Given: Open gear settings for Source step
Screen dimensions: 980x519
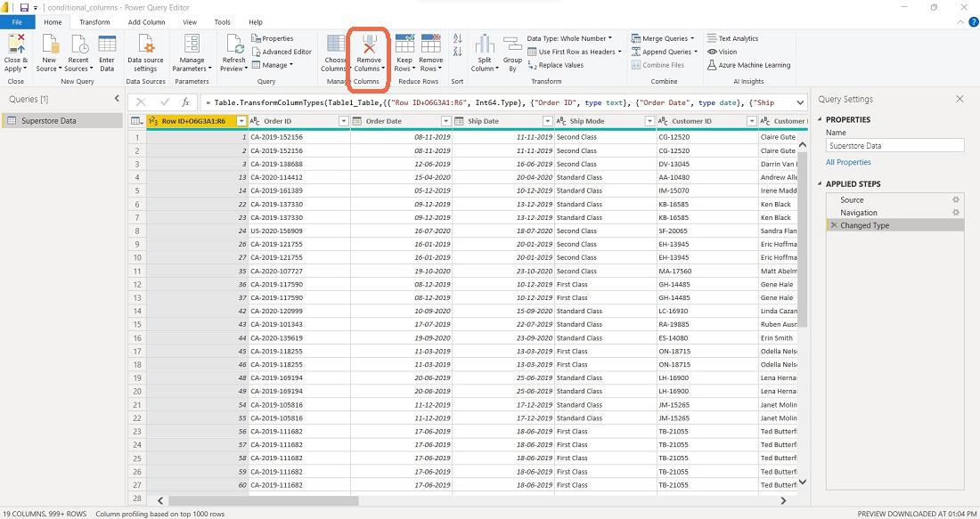Looking at the screenshot, I should pyautogui.click(x=956, y=200).
